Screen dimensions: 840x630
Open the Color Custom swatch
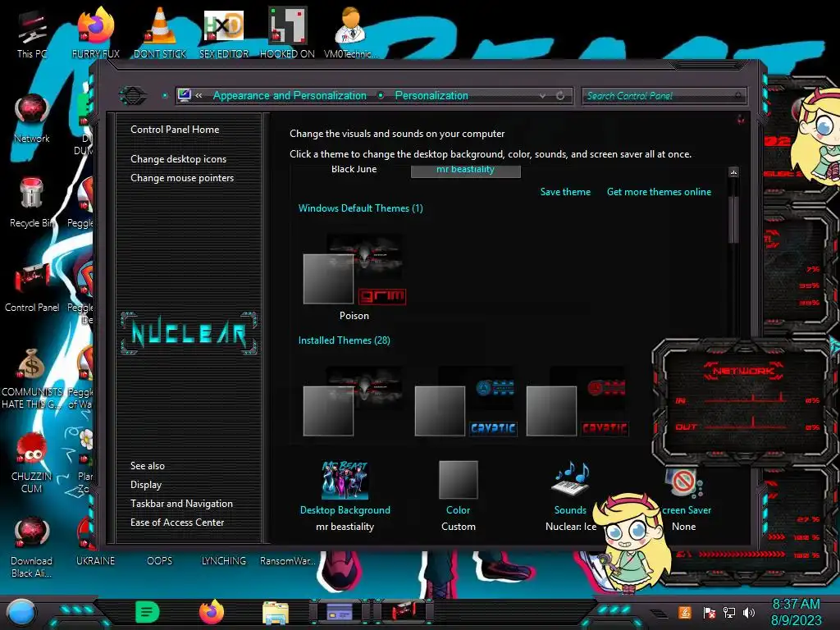[x=458, y=480]
